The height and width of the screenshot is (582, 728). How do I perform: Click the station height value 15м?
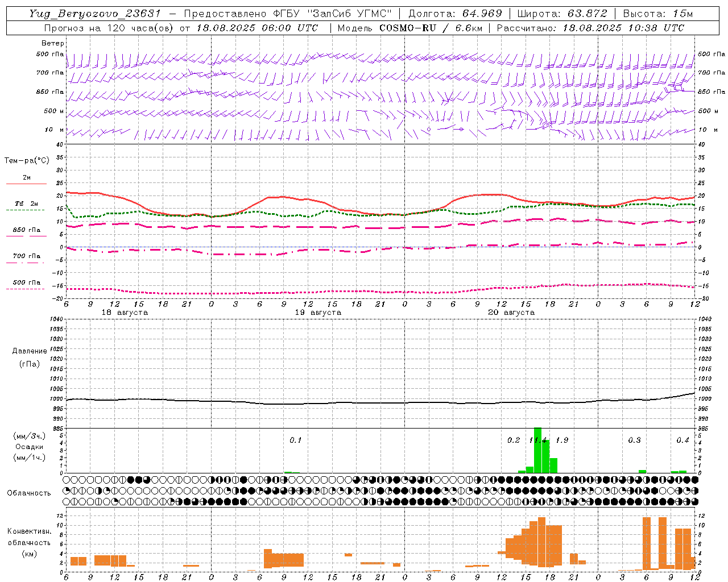coord(682,14)
